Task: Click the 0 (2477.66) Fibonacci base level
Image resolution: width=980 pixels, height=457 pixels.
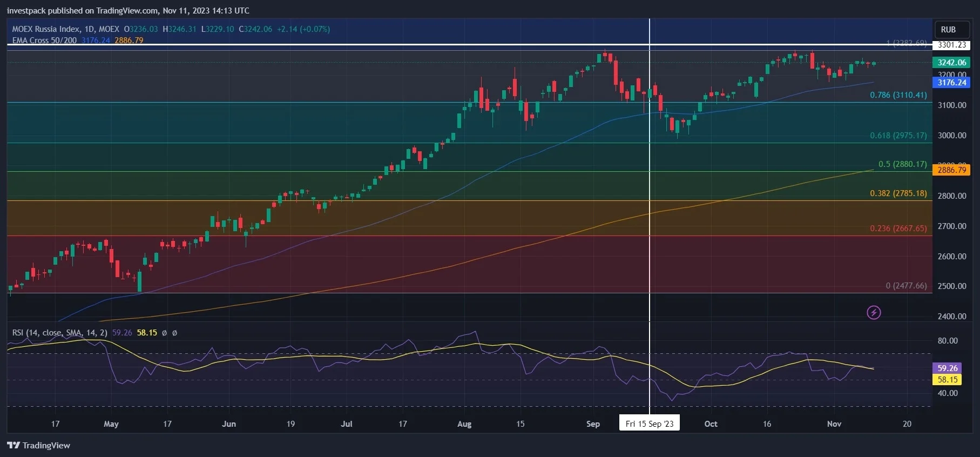Action: (x=906, y=286)
